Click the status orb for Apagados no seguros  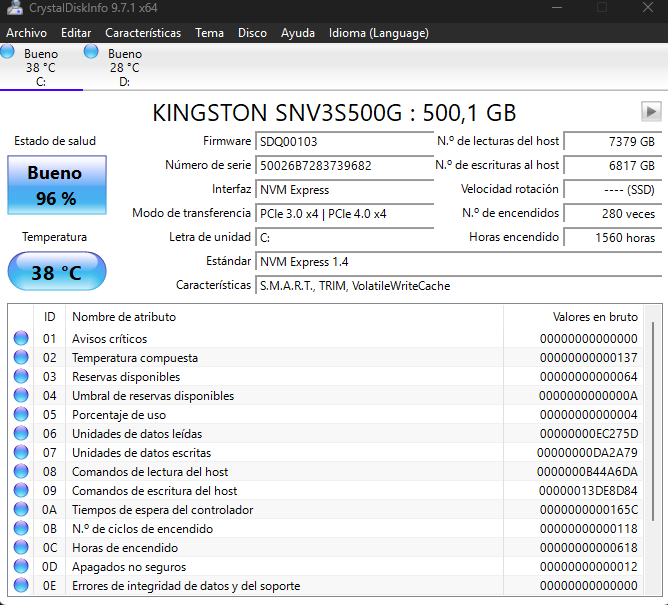point(21,566)
